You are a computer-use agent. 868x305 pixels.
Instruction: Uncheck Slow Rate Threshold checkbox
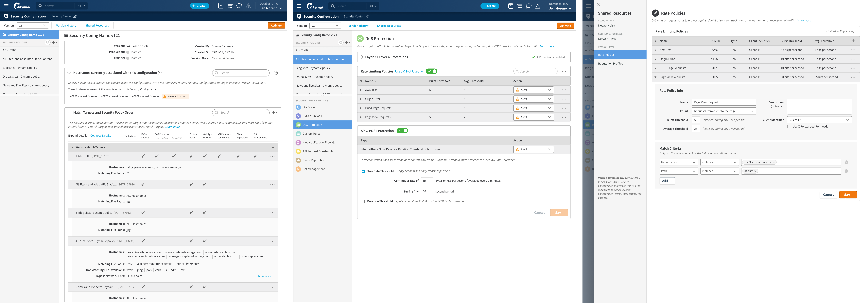[363, 171]
